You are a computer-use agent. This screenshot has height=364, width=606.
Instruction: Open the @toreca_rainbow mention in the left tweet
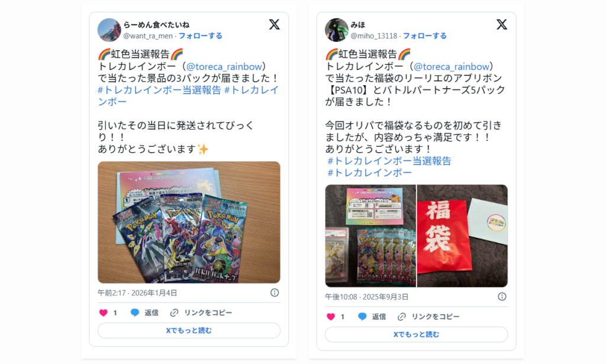(224, 66)
